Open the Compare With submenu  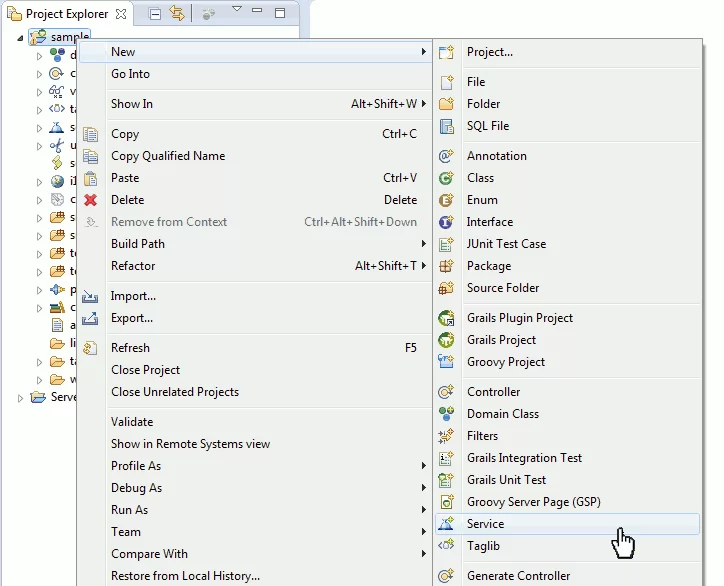[255, 554]
